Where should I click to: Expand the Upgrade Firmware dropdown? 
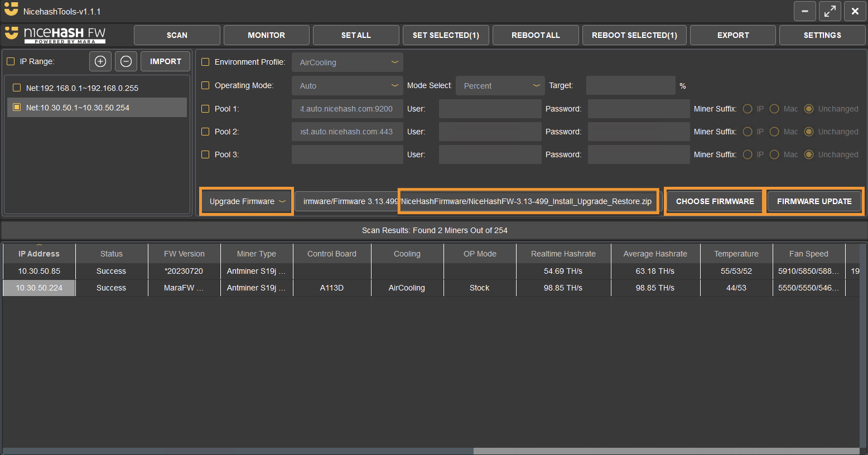(246, 201)
